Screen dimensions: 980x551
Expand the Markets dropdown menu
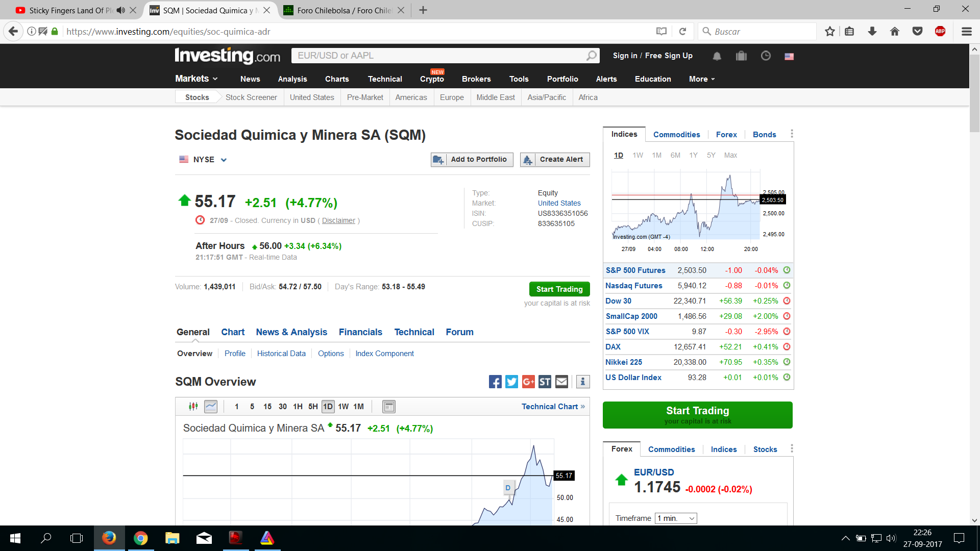197,79
